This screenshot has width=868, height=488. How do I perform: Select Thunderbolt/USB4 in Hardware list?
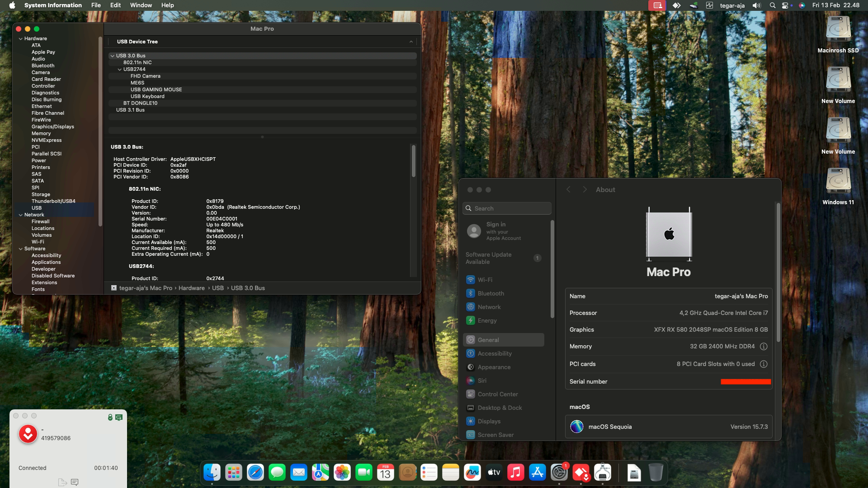(53, 202)
